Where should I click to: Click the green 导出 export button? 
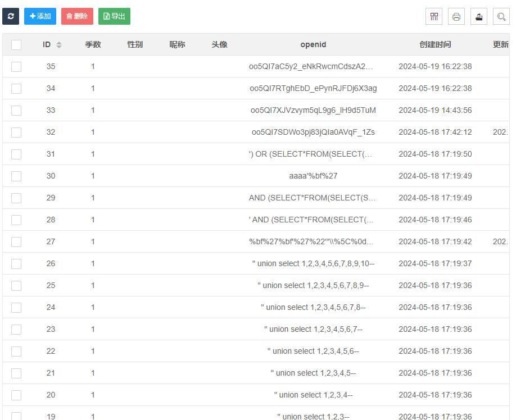(x=114, y=16)
